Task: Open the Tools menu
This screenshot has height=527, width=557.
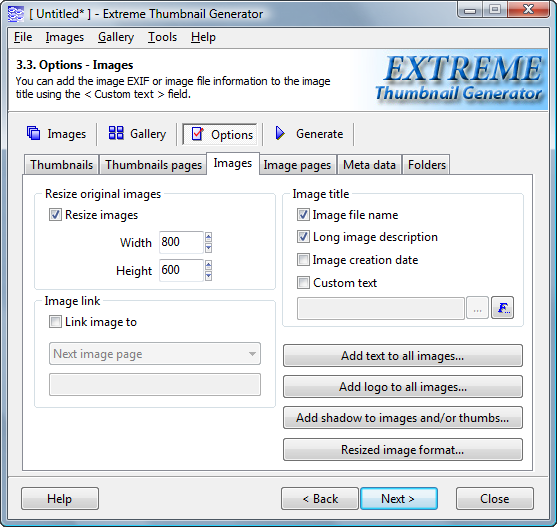Action: tap(162, 37)
